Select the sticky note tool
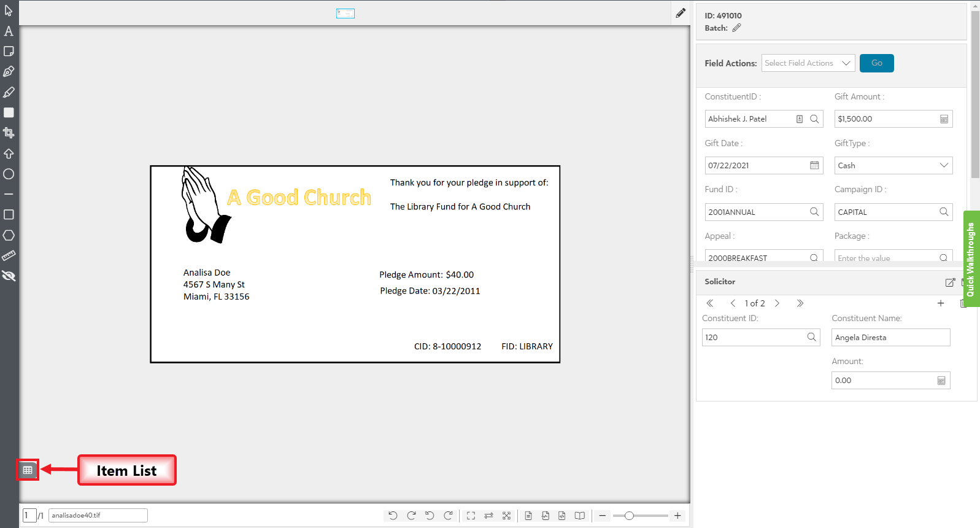Image resolution: width=980 pixels, height=528 pixels. tap(9, 51)
